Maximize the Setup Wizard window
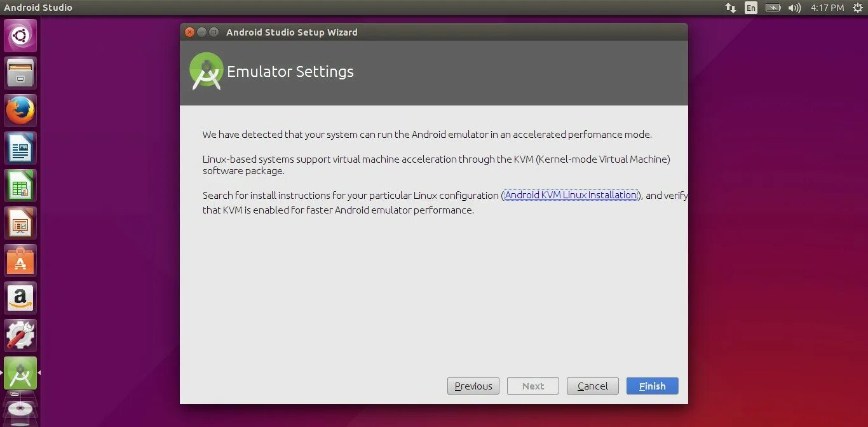 (x=214, y=32)
